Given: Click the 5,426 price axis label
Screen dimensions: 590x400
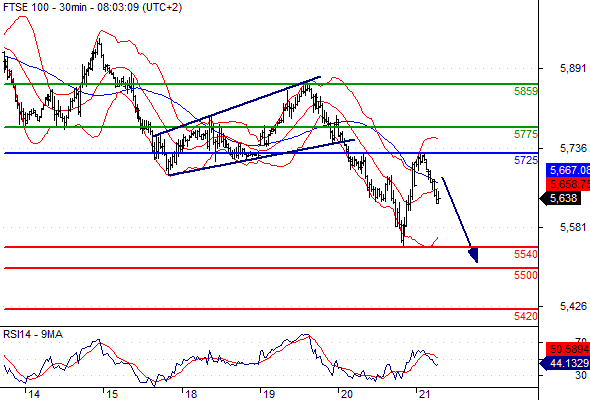Looking at the screenshot, I should [x=573, y=306].
